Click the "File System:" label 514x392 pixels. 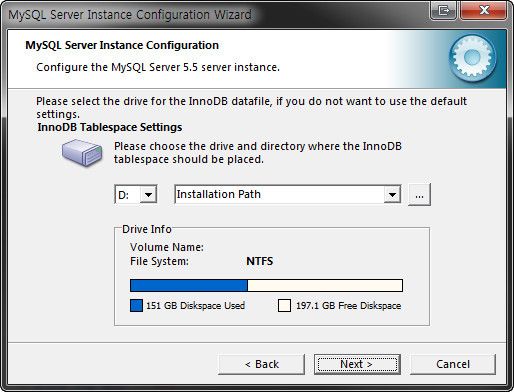159,261
